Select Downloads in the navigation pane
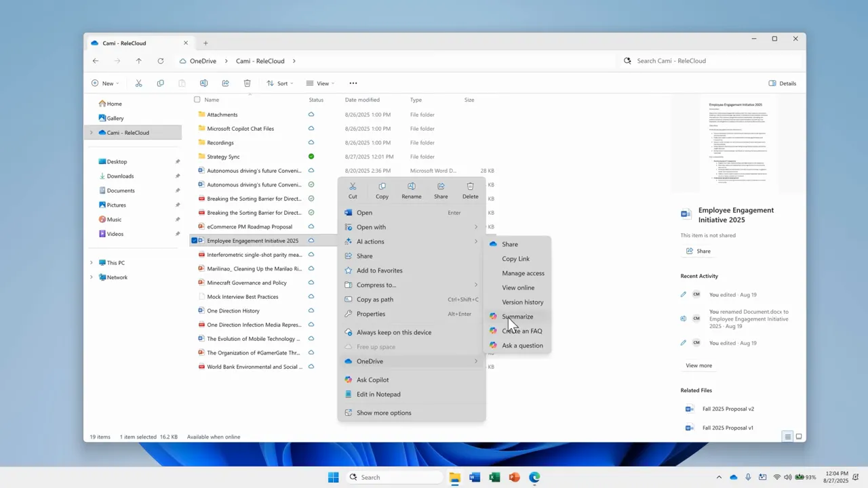 (x=120, y=176)
